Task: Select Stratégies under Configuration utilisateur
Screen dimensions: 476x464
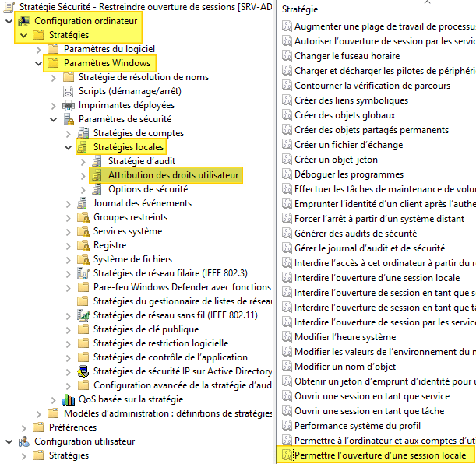Action: (x=69, y=455)
